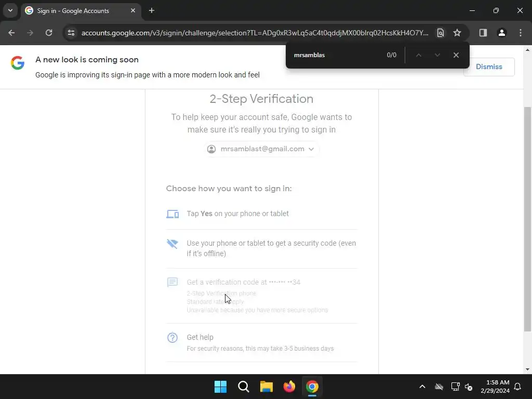
Task: Close the find bar
Action: [456, 55]
